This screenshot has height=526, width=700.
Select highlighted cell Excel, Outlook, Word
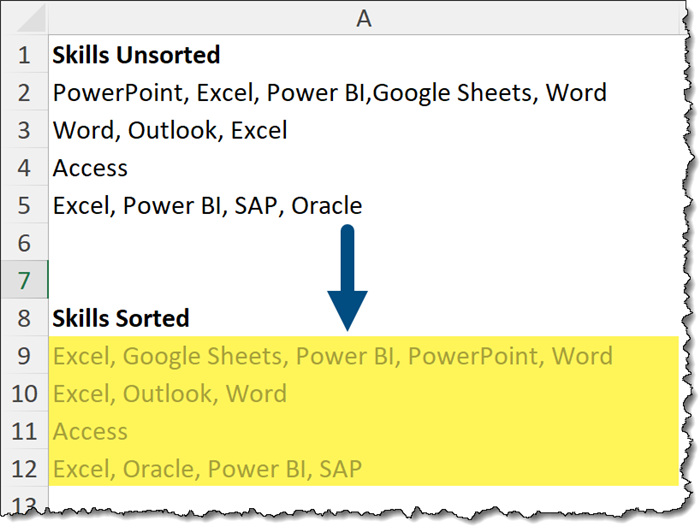(170, 394)
